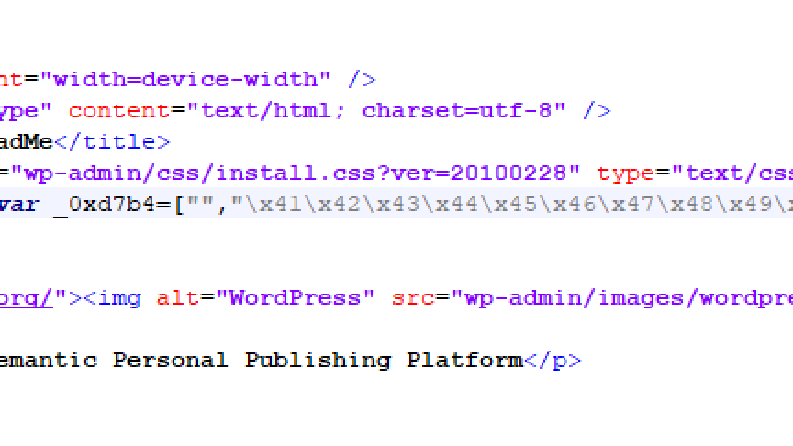Screen dimensions: 793x446
Task: Click the wp-admin/images/wordpre path string
Action: coord(622,298)
